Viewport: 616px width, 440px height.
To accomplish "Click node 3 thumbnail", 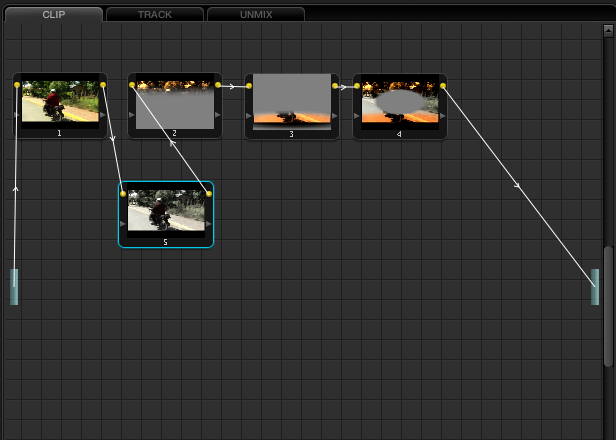I will (292, 102).
